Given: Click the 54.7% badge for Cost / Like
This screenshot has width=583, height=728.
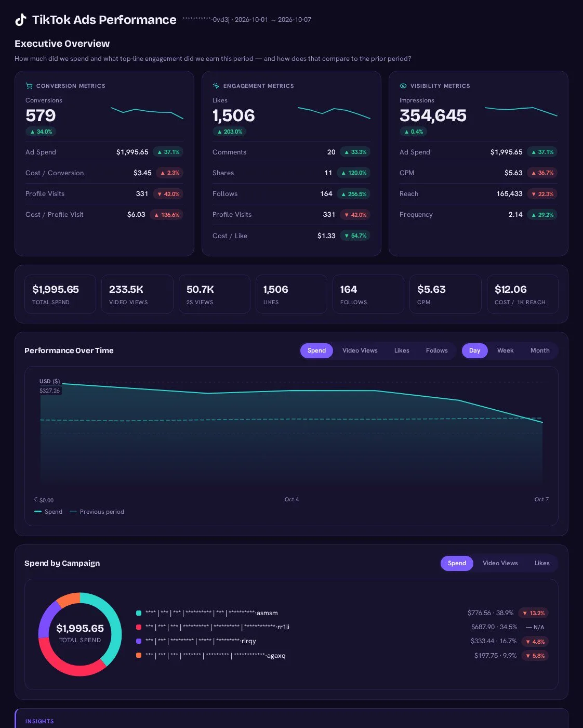Looking at the screenshot, I should tap(355, 236).
